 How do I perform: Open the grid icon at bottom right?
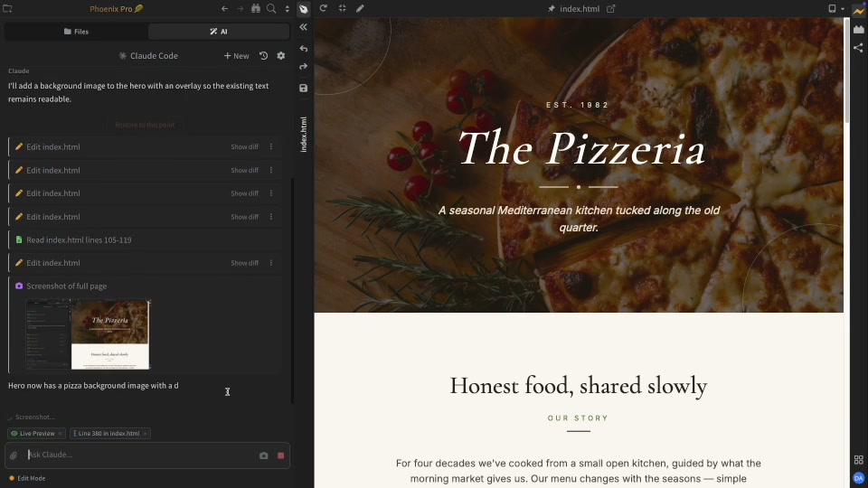(859, 460)
